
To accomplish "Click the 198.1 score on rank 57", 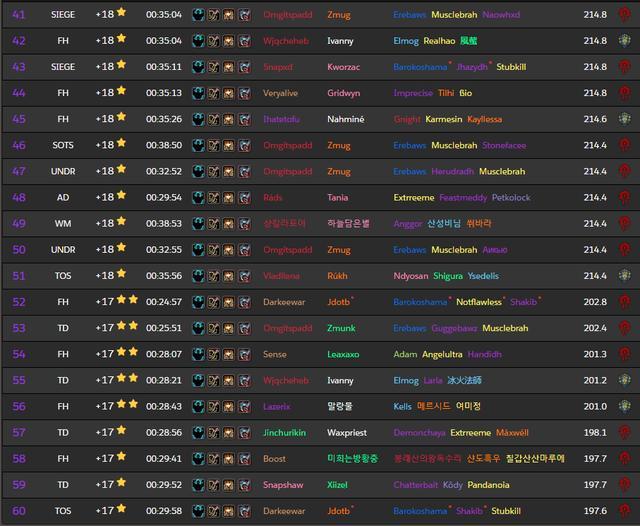I will coord(594,431).
